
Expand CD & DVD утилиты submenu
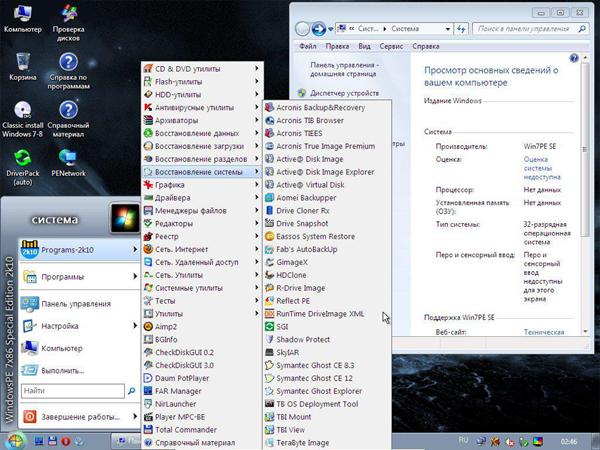coord(202,69)
